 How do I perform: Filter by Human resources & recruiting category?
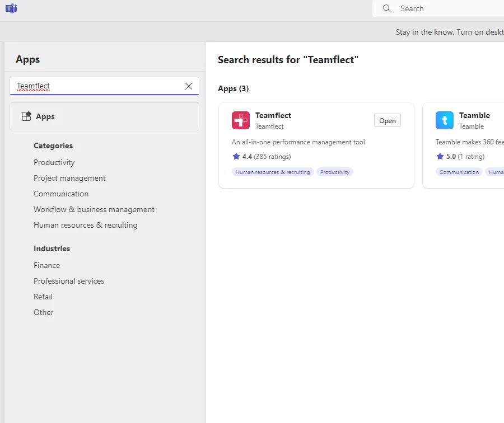[86, 225]
